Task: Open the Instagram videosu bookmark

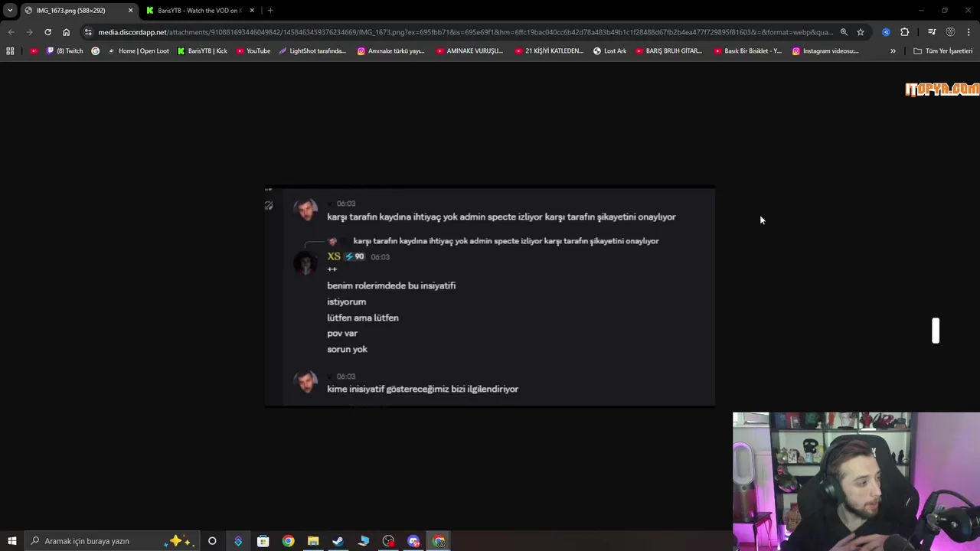Action: 825,51
